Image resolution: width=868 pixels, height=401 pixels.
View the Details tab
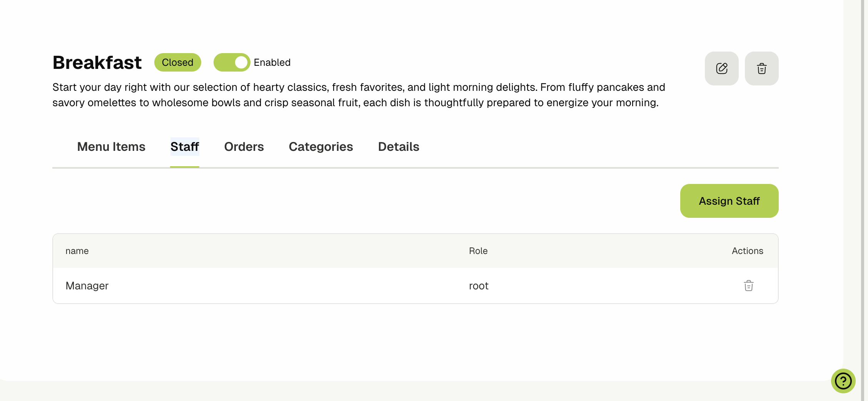[399, 147]
